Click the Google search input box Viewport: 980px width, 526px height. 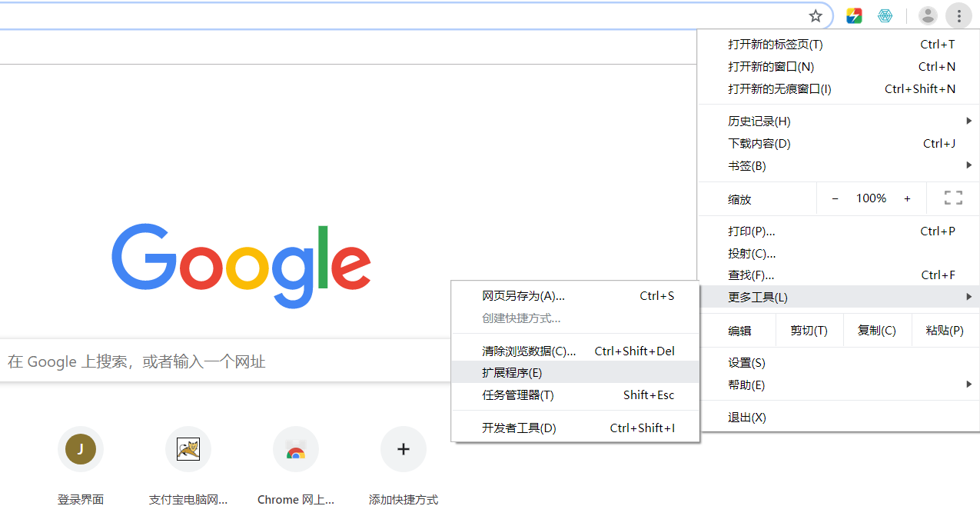pyautogui.click(x=225, y=361)
